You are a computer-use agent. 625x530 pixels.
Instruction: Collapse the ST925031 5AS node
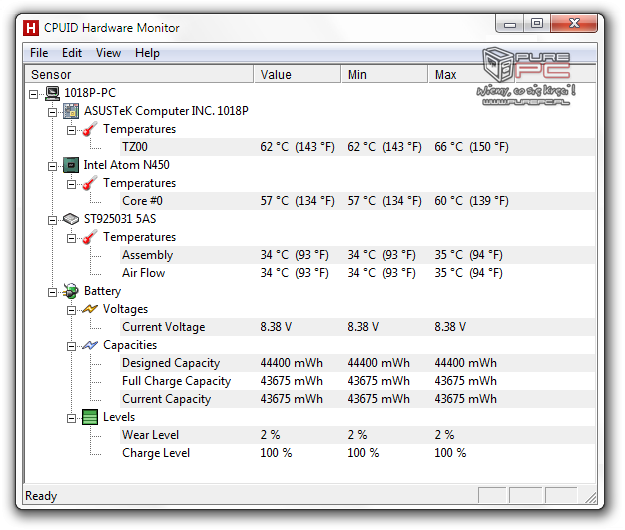pyautogui.click(x=52, y=220)
